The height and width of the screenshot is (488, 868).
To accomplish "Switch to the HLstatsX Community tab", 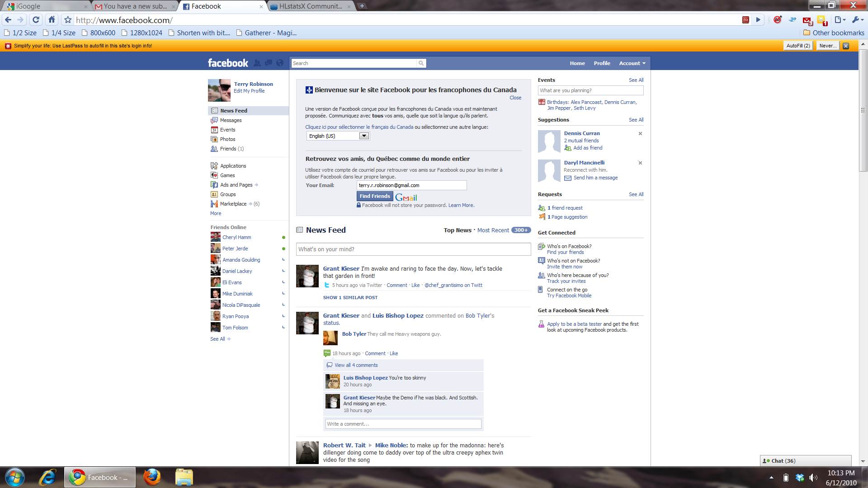I will tap(311, 6).
